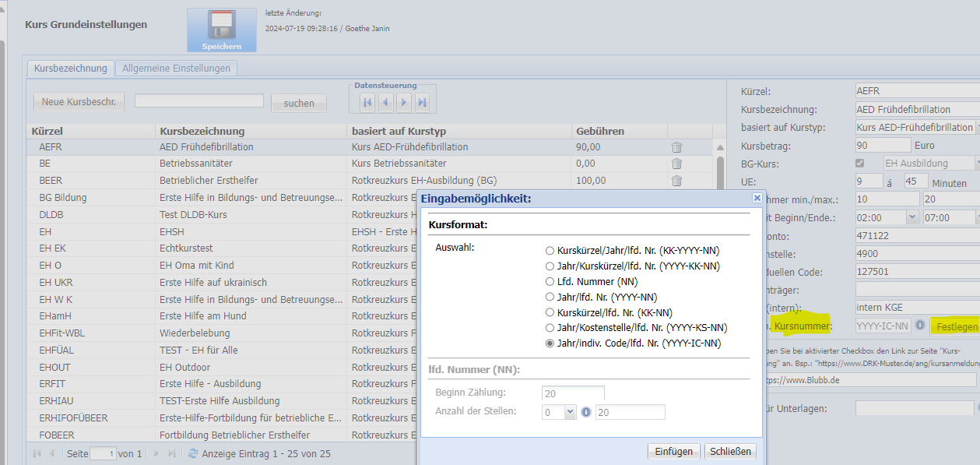The image size is (980, 465).
Task: Select Jahr/Kostenstelle/lfd. Nr. (YYYY-KS-NN) option
Action: [550, 327]
